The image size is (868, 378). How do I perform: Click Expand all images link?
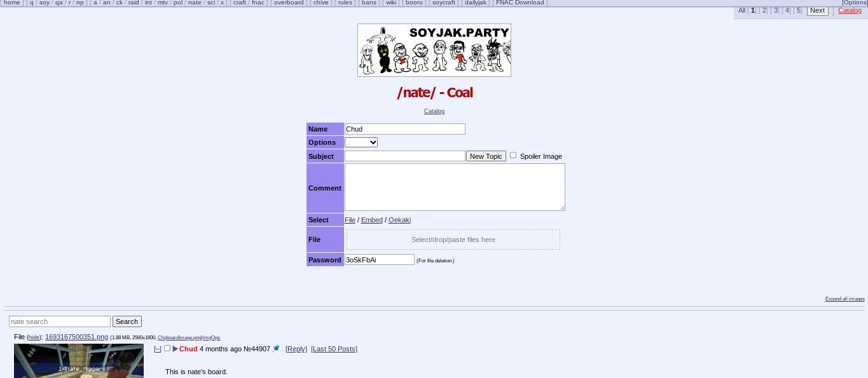844,299
